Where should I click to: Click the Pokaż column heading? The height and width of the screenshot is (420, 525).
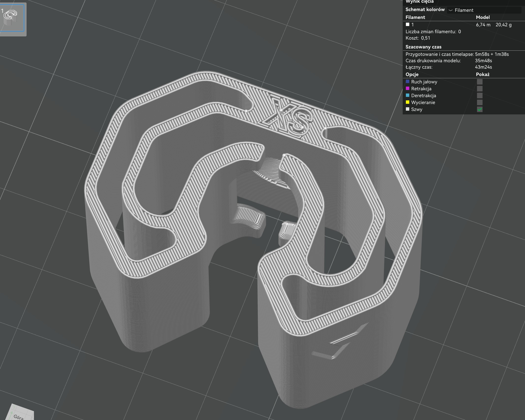pos(483,74)
